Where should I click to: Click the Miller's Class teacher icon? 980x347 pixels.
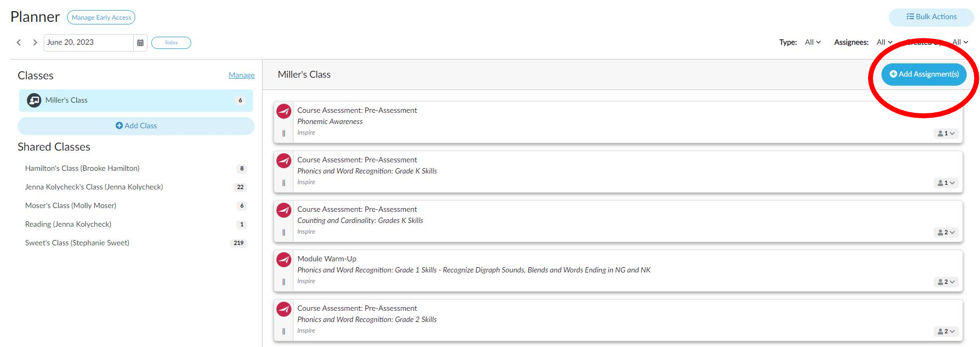pos(34,100)
